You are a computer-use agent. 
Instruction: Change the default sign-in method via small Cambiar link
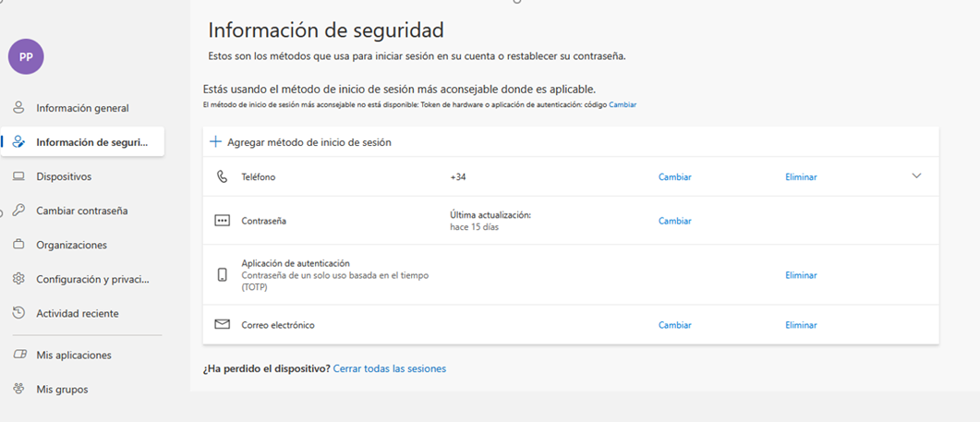pos(623,105)
